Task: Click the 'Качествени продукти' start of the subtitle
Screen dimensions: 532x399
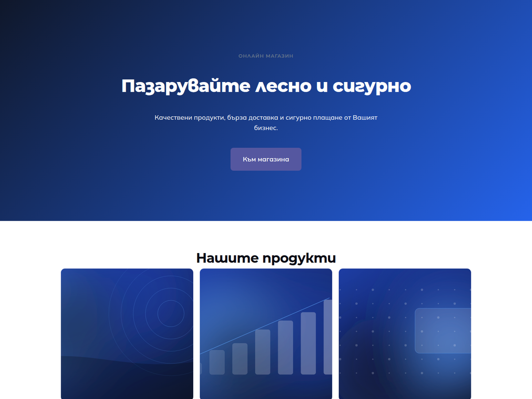Action: [x=190, y=118]
